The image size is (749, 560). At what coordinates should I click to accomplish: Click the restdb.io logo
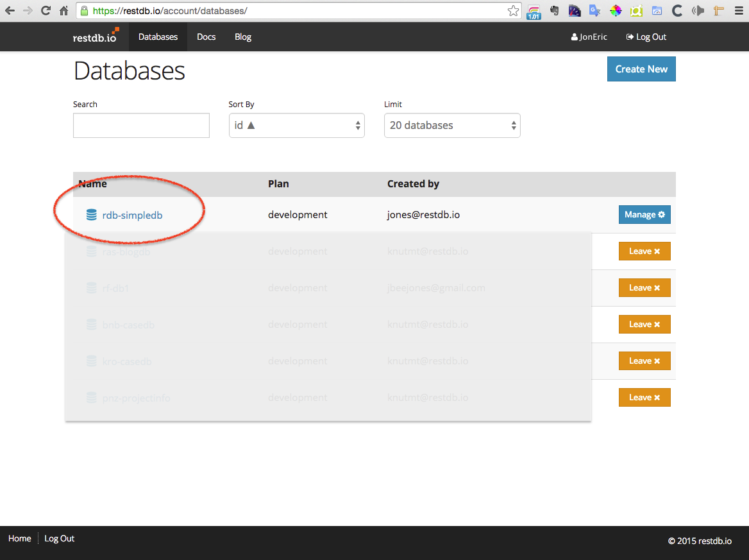click(96, 37)
